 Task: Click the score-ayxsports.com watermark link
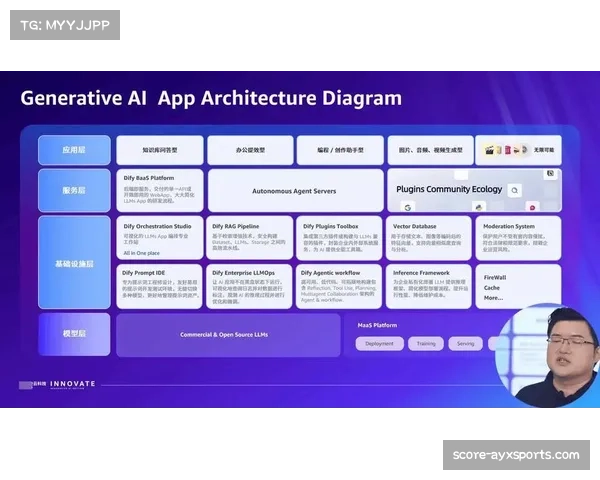pos(515,455)
